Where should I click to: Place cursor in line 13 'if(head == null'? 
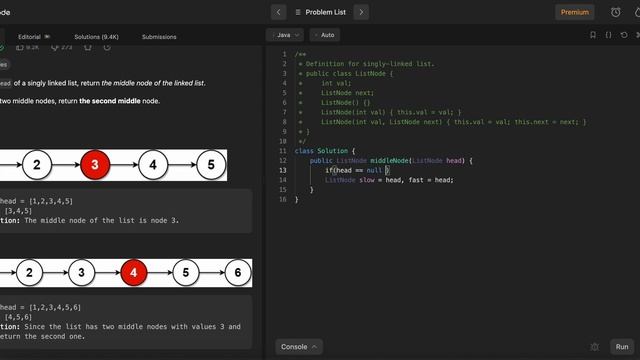click(x=353, y=170)
